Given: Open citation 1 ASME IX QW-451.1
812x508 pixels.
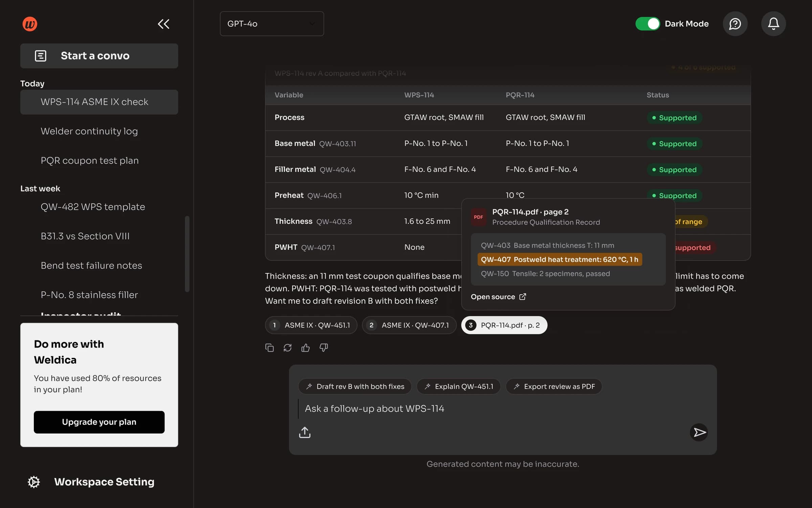Looking at the screenshot, I should pyautogui.click(x=311, y=325).
